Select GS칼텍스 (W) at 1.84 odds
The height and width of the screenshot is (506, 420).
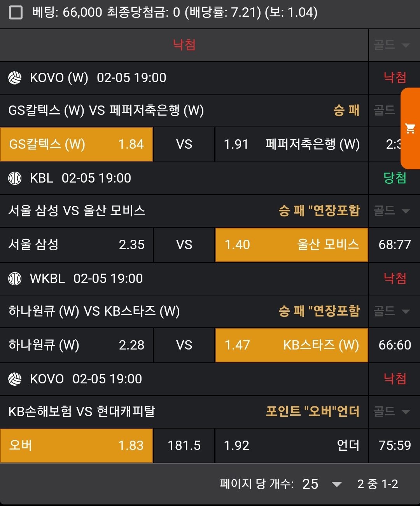(76, 144)
